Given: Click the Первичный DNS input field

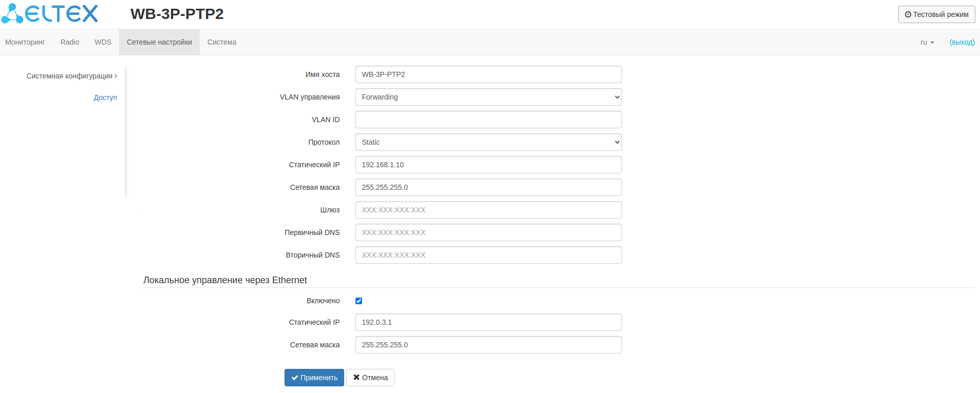Looking at the screenshot, I should click(x=488, y=232).
